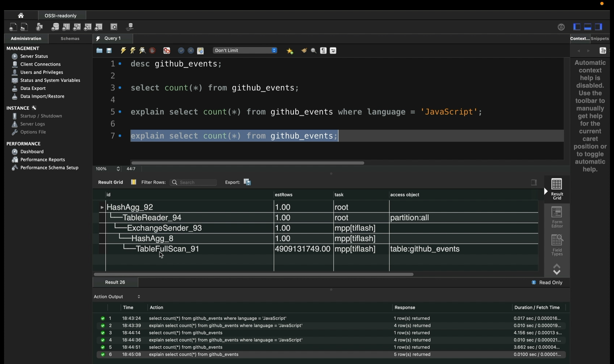Open Data Import/Restore
The height and width of the screenshot is (364, 614).
[42, 96]
